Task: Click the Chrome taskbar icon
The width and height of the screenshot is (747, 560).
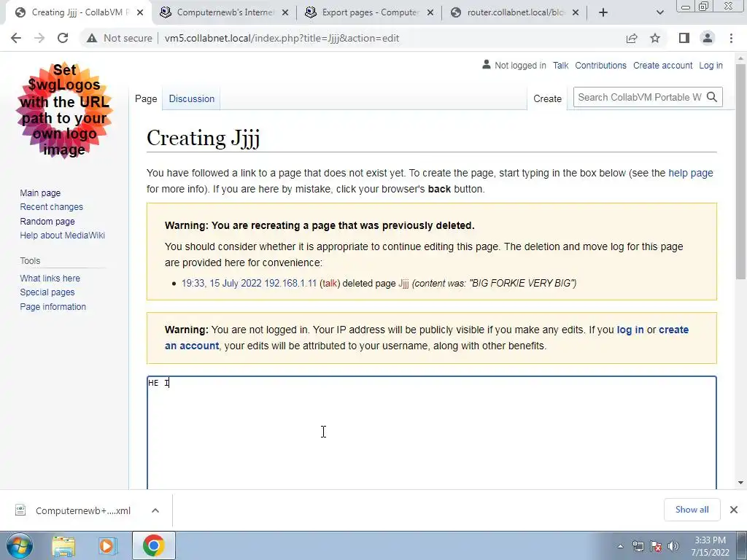Action: 153,545
